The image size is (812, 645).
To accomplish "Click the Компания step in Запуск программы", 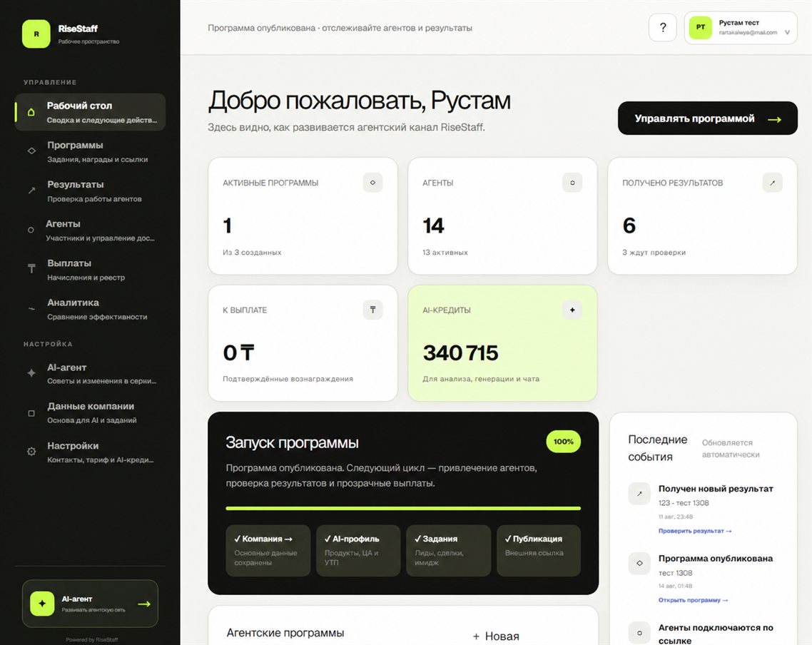I will point(268,550).
